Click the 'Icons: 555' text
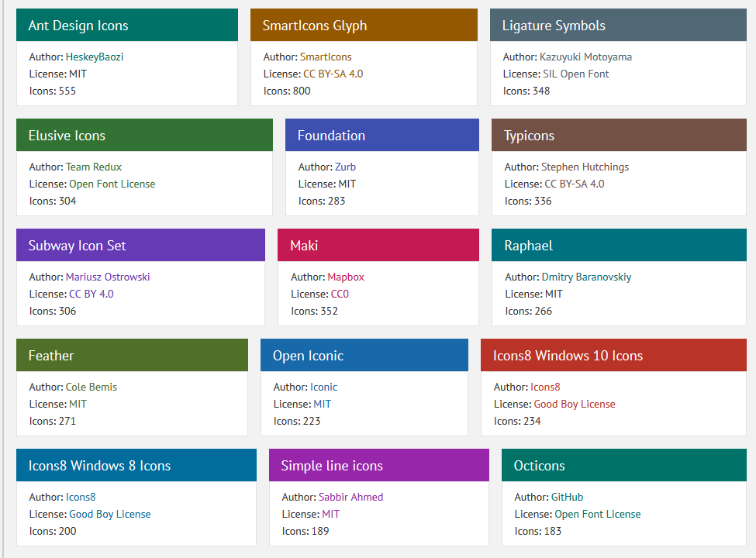The image size is (756, 558). tap(53, 91)
